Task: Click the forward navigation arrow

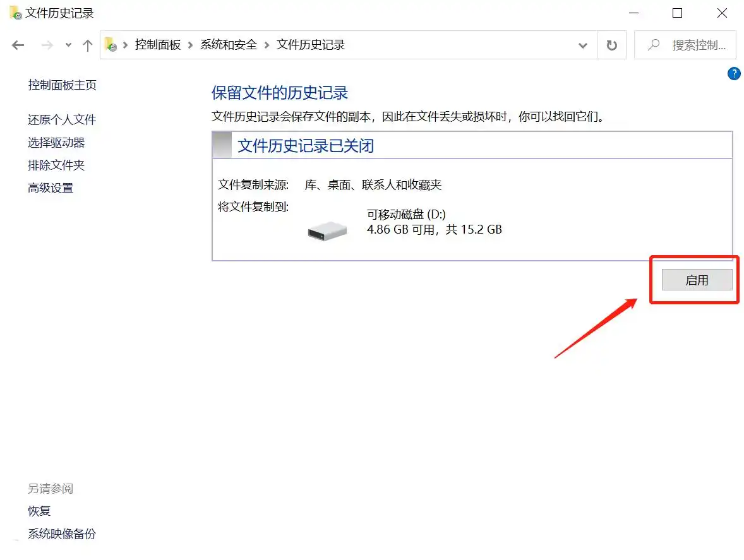Action: tap(46, 45)
